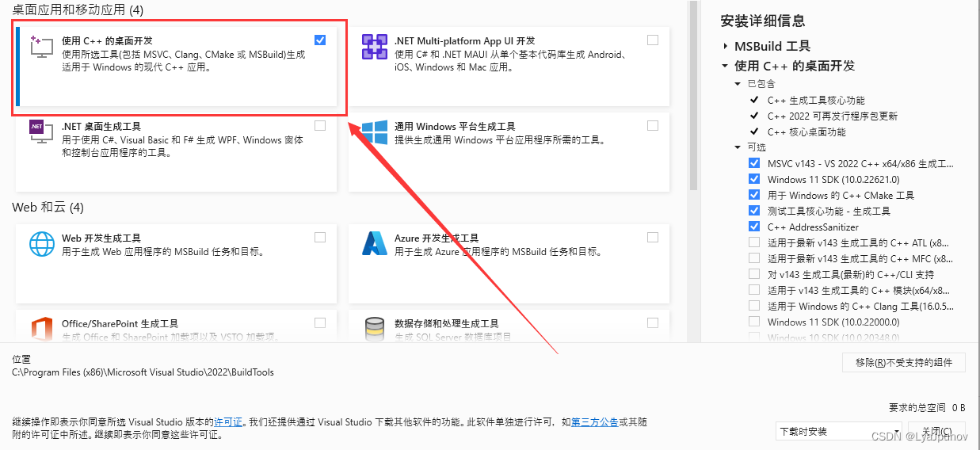Enable C++ 模块 for v143 build tools
The image size is (980, 450).
click(x=754, y=290)
